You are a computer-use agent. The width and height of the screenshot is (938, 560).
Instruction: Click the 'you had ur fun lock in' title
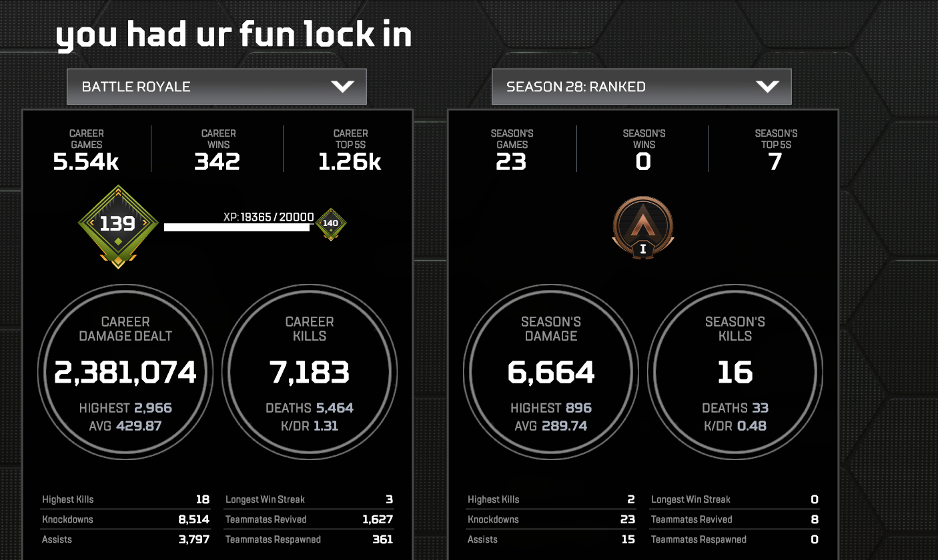pyautogui.click(x=233, y=34)
